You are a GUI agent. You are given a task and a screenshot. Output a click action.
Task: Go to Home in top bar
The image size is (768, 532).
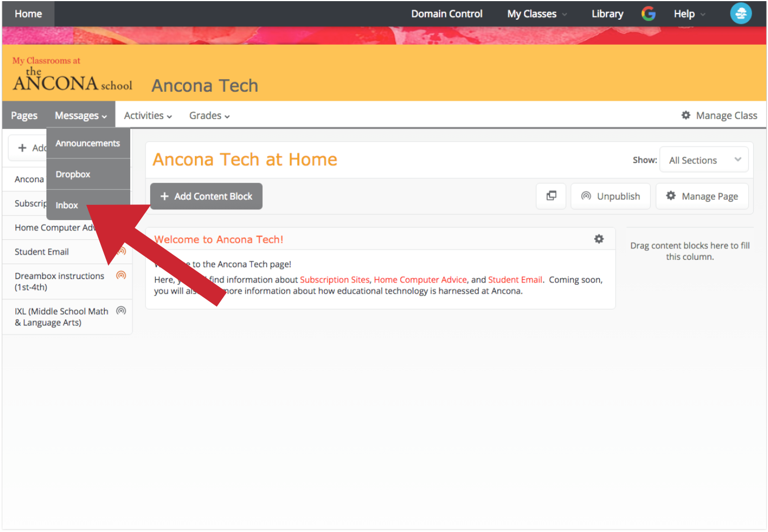pyautogui.click(x=28, y=14)
